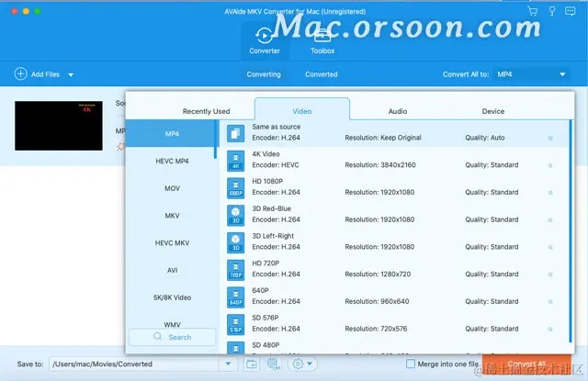Open the output folder icon
588x381 pixels.
pyautogui.click(x=252, y=364)
